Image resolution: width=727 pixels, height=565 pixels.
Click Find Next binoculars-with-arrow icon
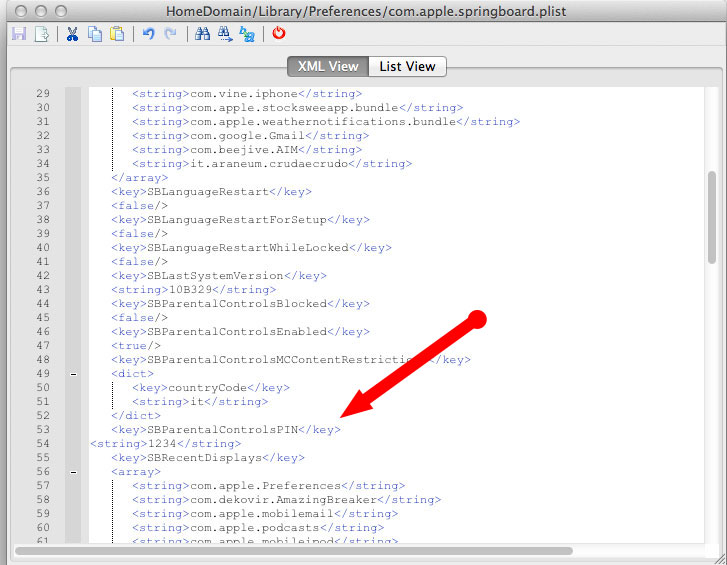coord(225,34)
